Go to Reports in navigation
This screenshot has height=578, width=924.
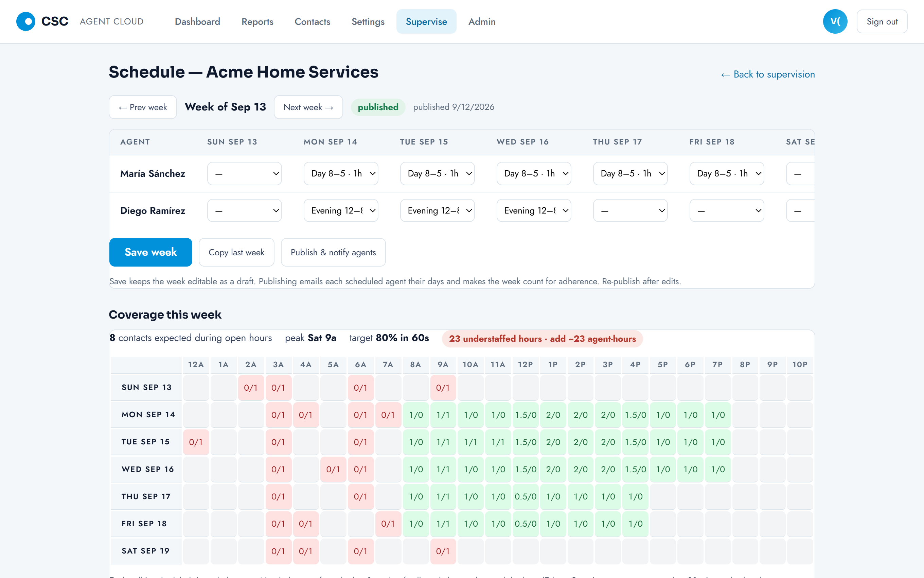pos(257,21)
